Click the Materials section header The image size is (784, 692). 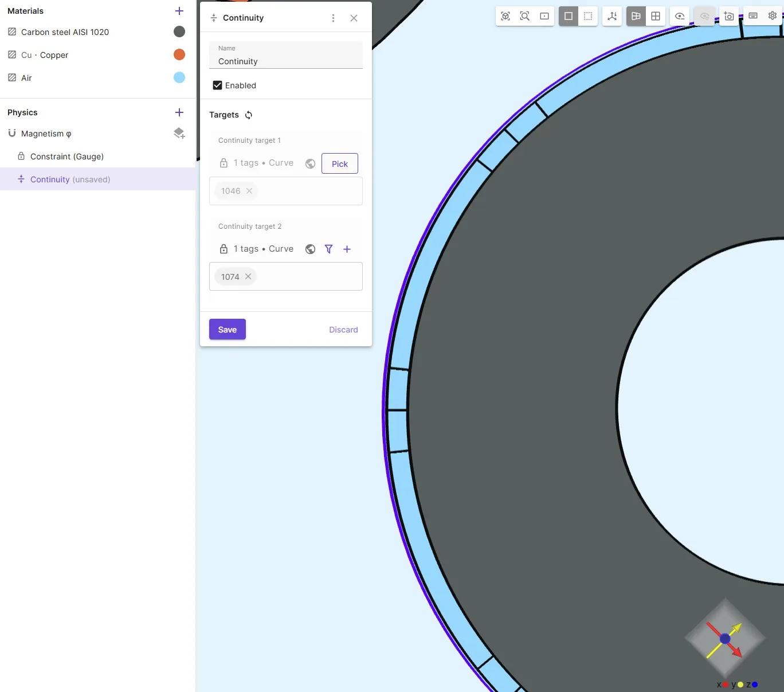pyautogui.click(x=25, y=11)
